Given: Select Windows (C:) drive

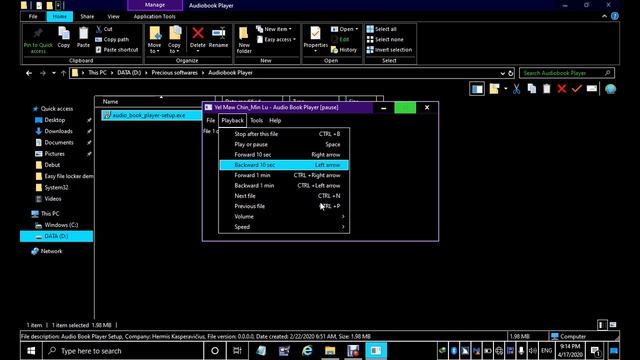Looking at the screenshot, I should (61, 225).
